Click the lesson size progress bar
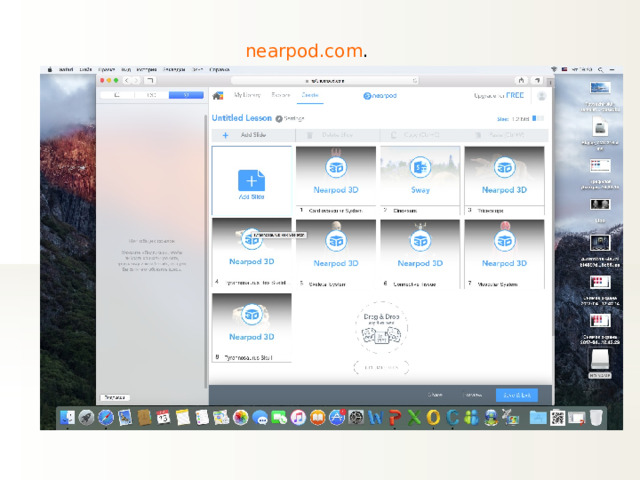Image resolution: width=640 pixels, height=480 pixels. [538, 118]
